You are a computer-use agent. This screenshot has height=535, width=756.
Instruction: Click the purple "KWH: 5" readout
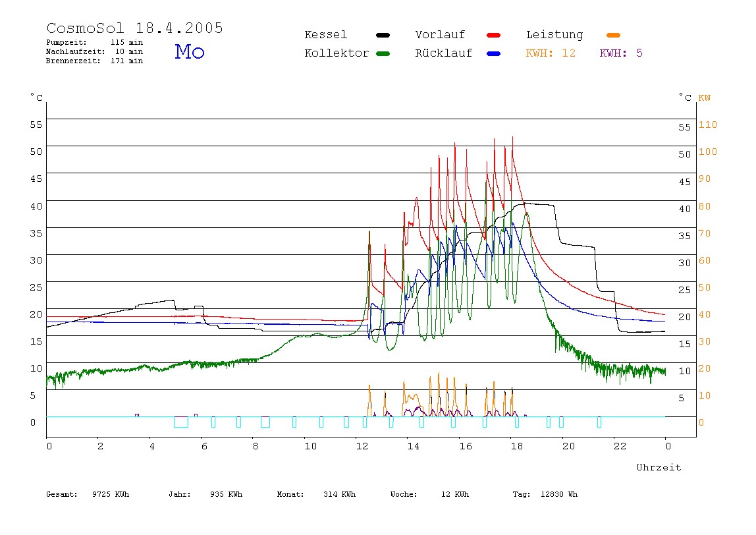[621, 53]
